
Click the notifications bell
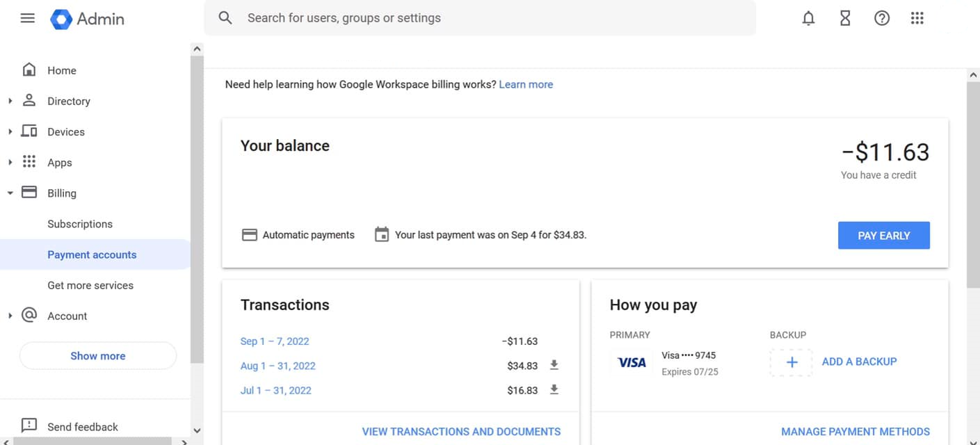pyautogui.click(x=808, y=18)
